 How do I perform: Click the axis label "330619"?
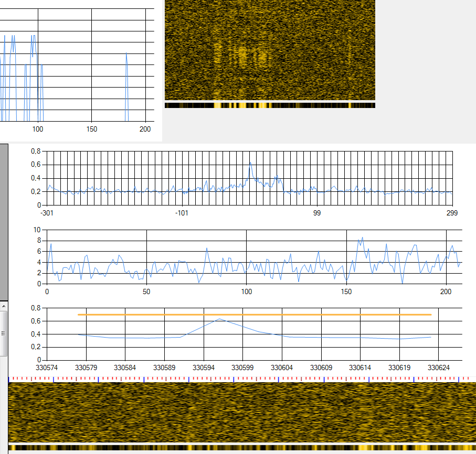pos(399,367)
